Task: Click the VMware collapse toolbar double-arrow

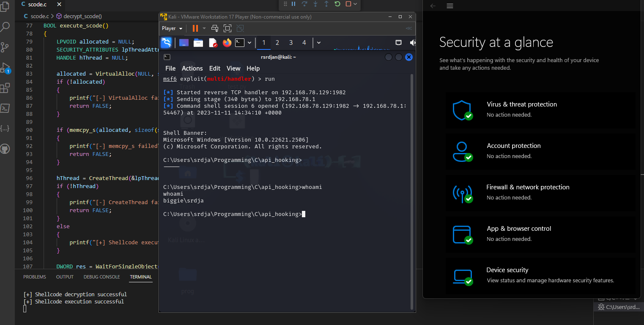Action: (408, 28)
